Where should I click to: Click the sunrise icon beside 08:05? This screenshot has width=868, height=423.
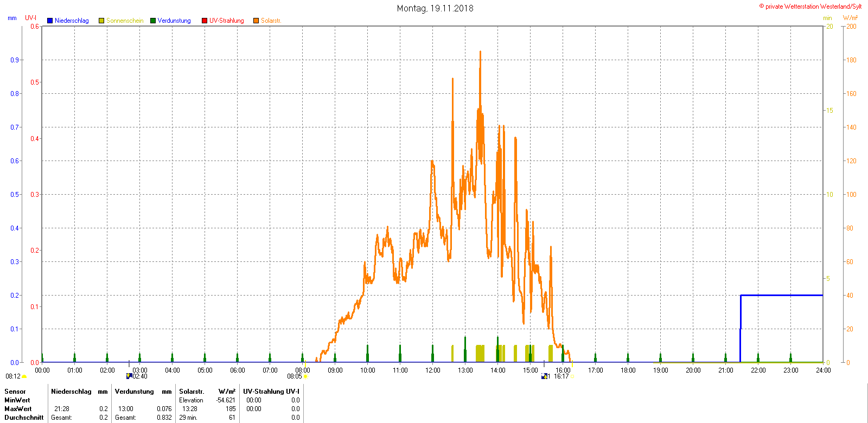pyautogui.click(x=305, y=376)
